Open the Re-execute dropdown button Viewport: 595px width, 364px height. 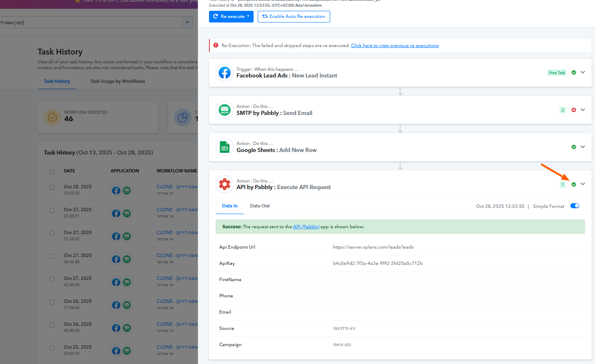[x=231, y=17]
